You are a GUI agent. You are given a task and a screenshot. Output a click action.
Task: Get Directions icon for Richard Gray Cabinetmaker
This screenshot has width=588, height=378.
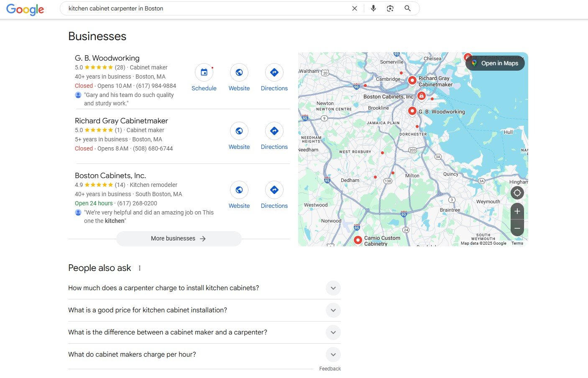274,131
